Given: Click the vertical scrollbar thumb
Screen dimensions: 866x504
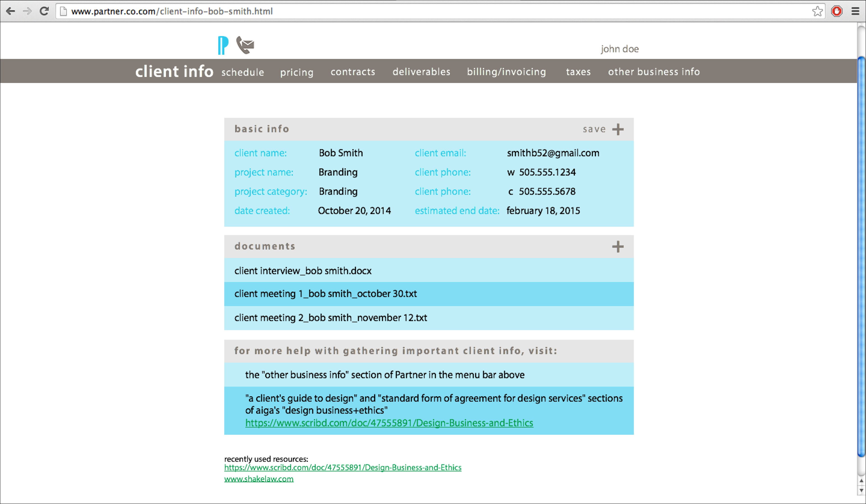Looking at the screenshot, I should [861, 257].
